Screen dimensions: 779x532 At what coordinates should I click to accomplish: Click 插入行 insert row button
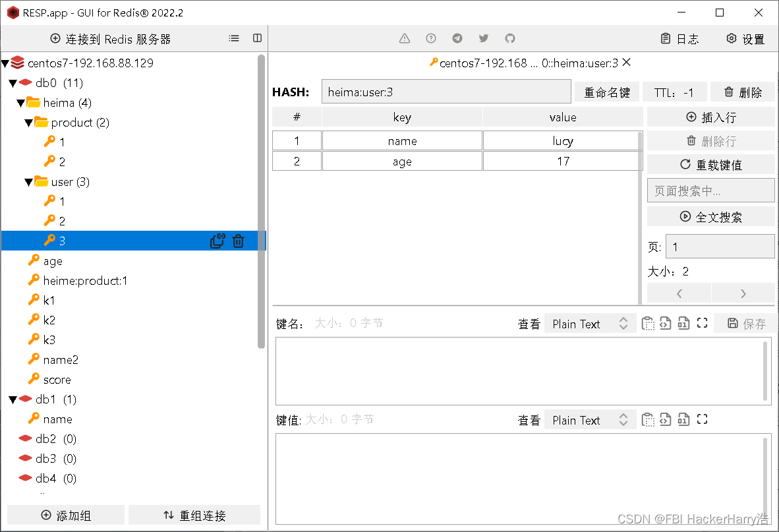711,117
